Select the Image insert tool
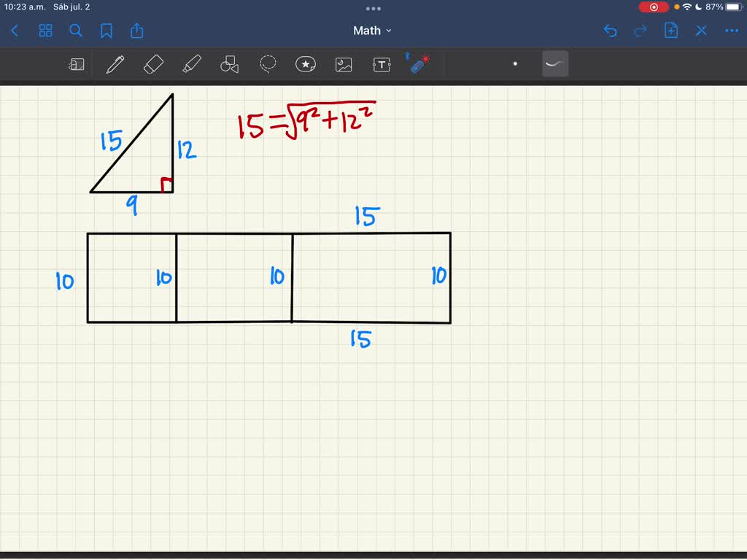 [x=344, y=64]
